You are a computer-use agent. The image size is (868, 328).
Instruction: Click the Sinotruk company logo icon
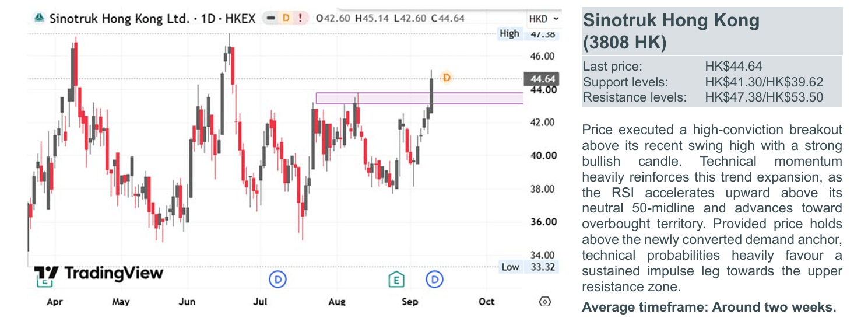(x=38, y=18)
